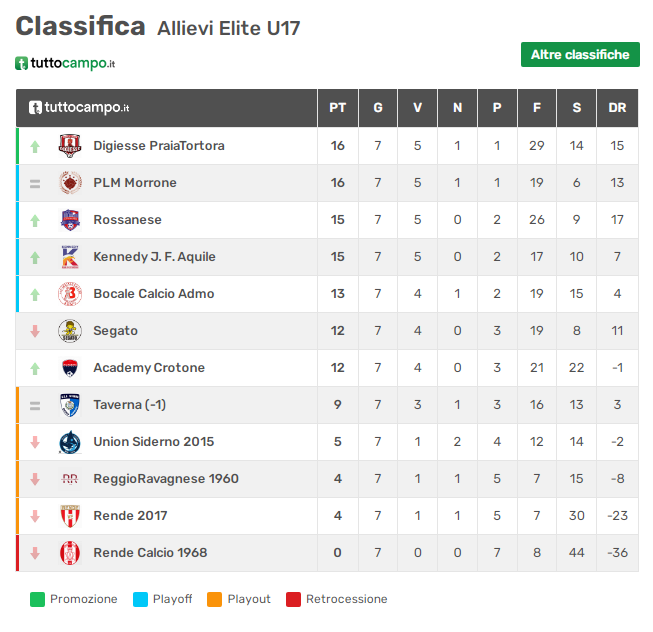Click the Rende Calcio 1968 badge
This screenshot has width=653, height=632.
point(70,553)
